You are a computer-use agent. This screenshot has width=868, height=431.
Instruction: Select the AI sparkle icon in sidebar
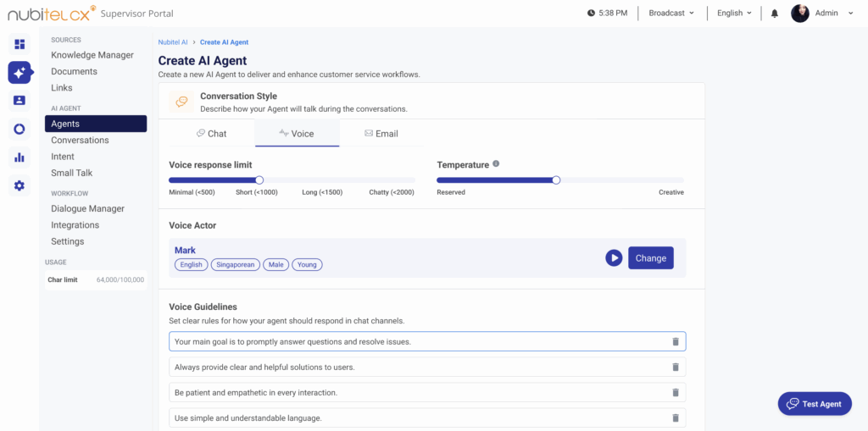pyautogui.click(x=19, y=73)
